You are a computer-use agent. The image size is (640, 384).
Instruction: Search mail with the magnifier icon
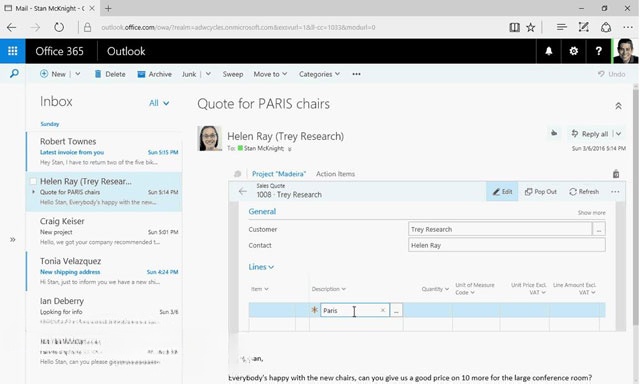point(14,74)
